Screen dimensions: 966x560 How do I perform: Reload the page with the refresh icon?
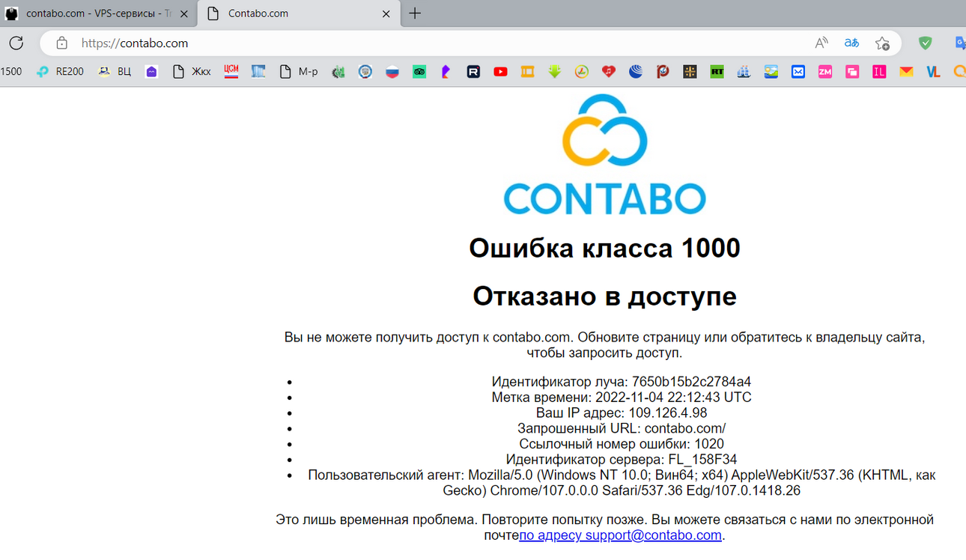16,43
